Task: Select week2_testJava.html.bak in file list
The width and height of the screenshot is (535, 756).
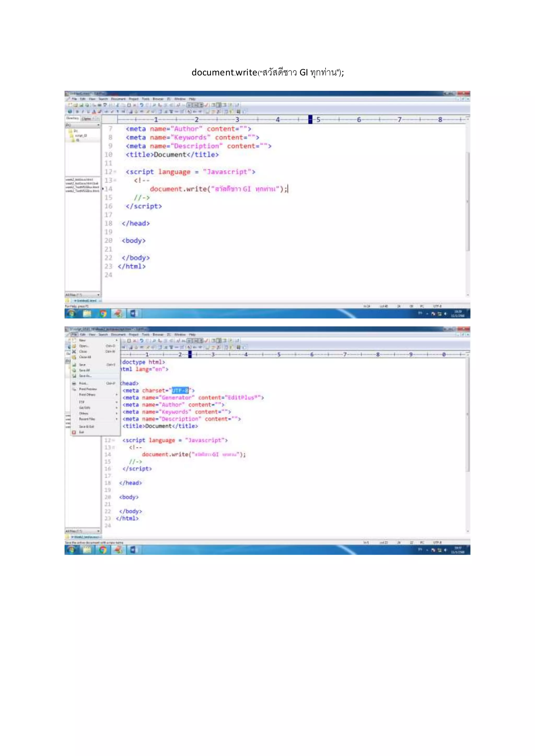Action: point(82,184)
